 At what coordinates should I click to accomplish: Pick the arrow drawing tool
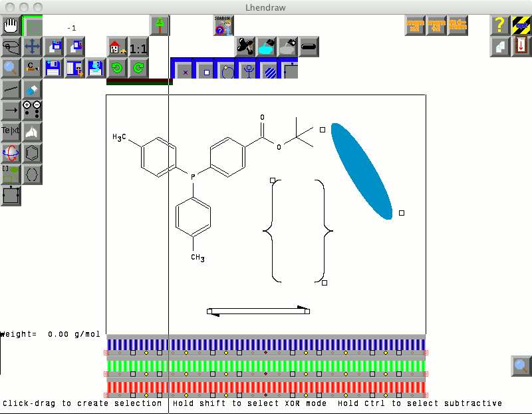point(11,110)
